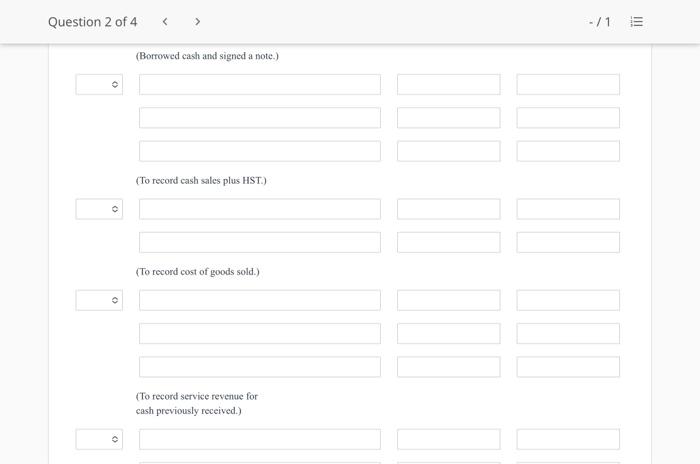Open date dropdown below 'Borrowed cash and signed' note
The width and height of the screenshot is (700, 464).
[x=99, y=84]
